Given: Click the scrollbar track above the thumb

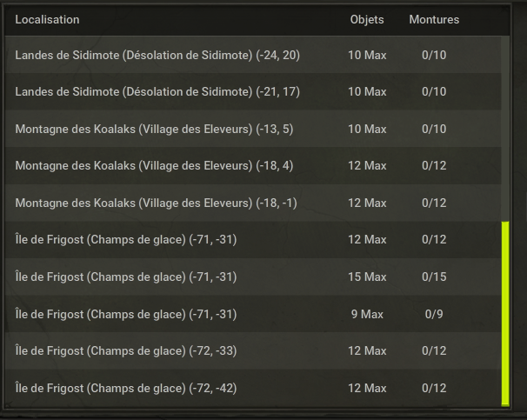Looking at the screenshot, I should pyautogui.click(x=505, y=129).
